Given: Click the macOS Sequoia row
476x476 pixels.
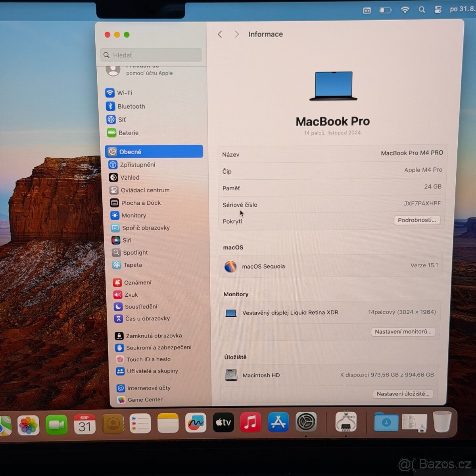Looking at the screenshot, I should coord(331,266).
